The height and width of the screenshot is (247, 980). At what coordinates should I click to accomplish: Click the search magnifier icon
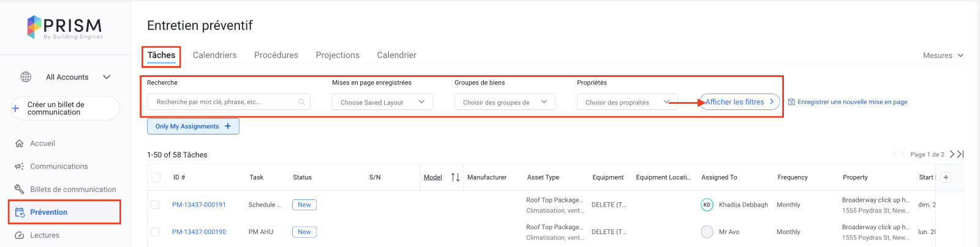click(x=301, y=102)
